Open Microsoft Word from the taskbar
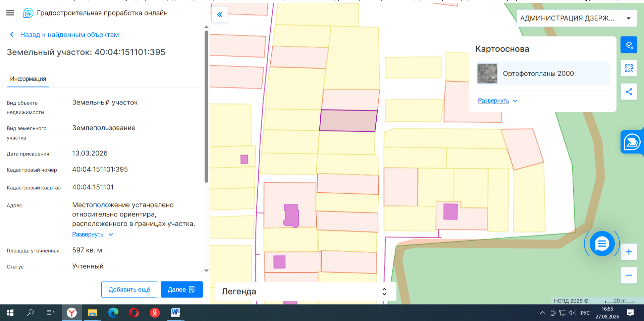The image size is (644, 321). tap(175, 313)
